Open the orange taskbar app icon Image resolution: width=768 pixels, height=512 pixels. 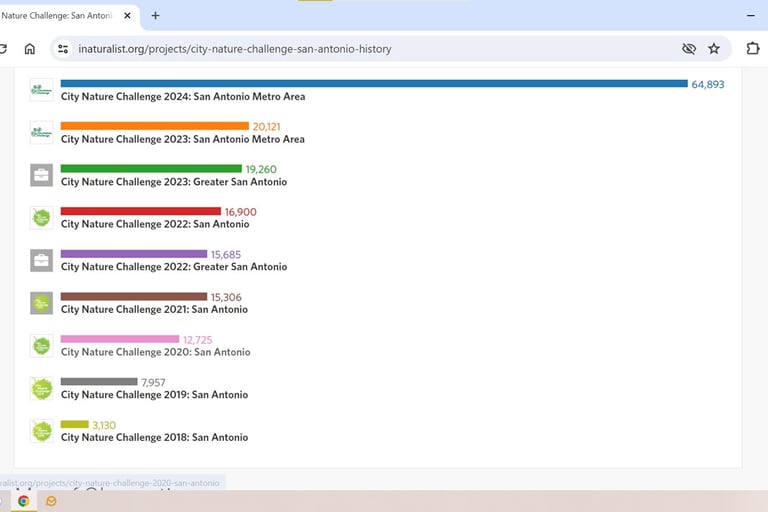tap(51, 501)
